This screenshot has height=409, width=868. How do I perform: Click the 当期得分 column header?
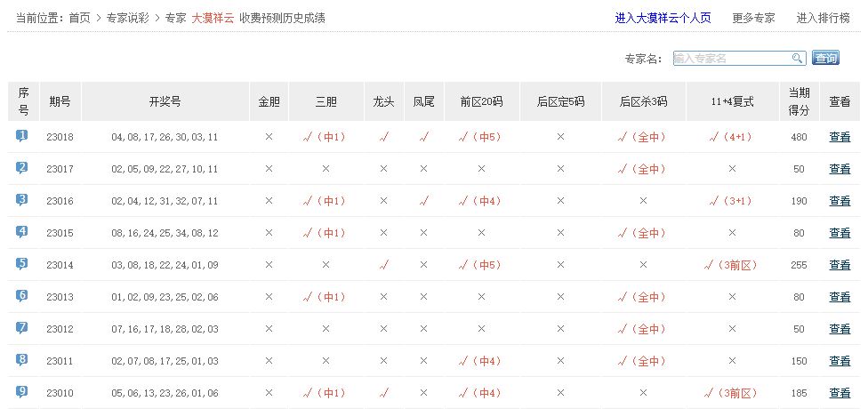pos(799,101)
